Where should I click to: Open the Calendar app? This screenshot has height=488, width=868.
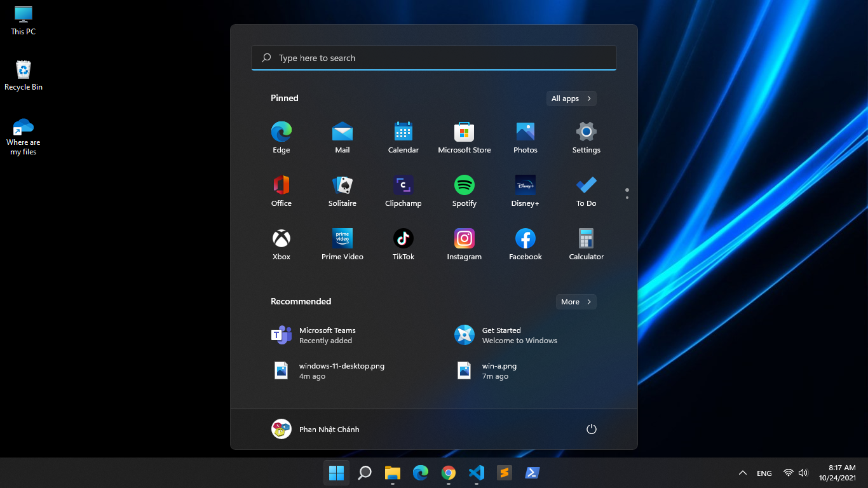403,138
